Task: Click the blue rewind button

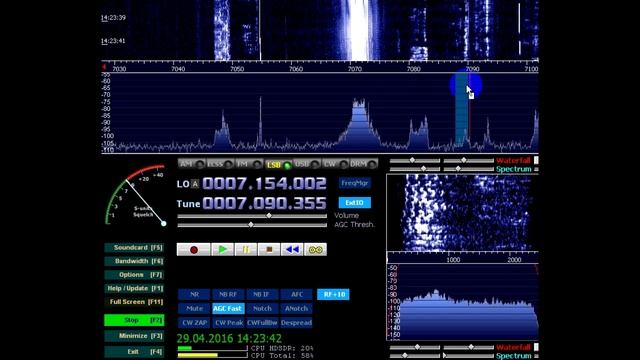Action: click(292, 249)
